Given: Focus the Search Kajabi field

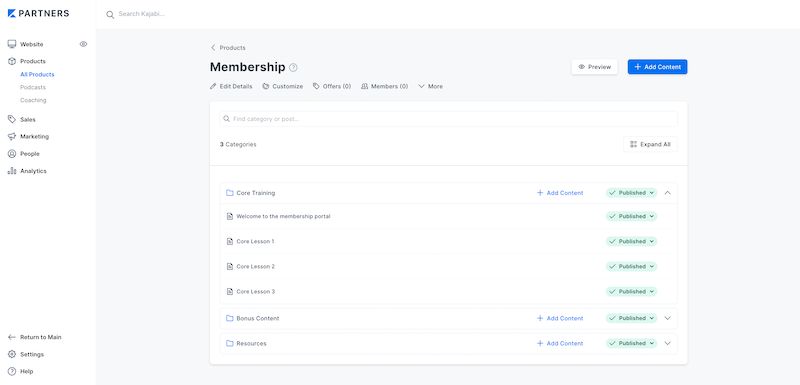Looking at the screenshot, I should click(142, 14).
